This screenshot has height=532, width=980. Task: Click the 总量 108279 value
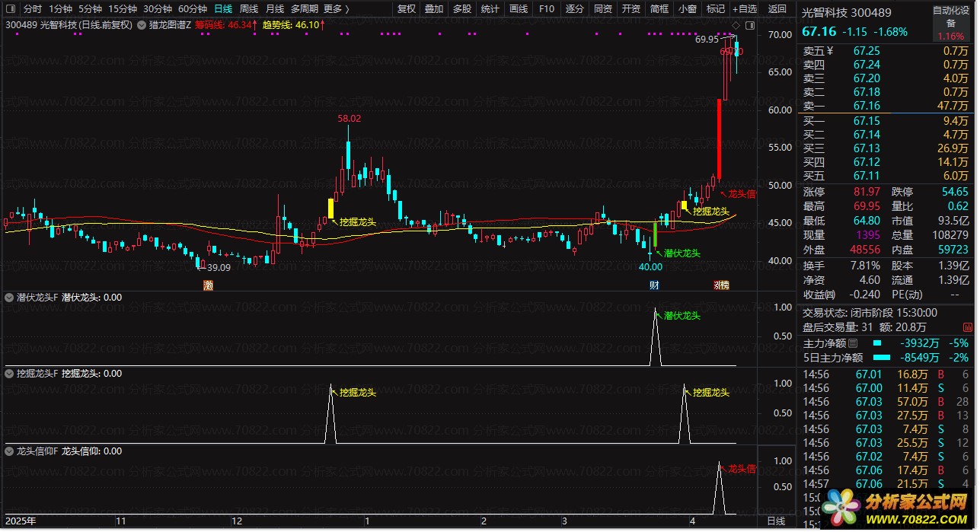949,236
